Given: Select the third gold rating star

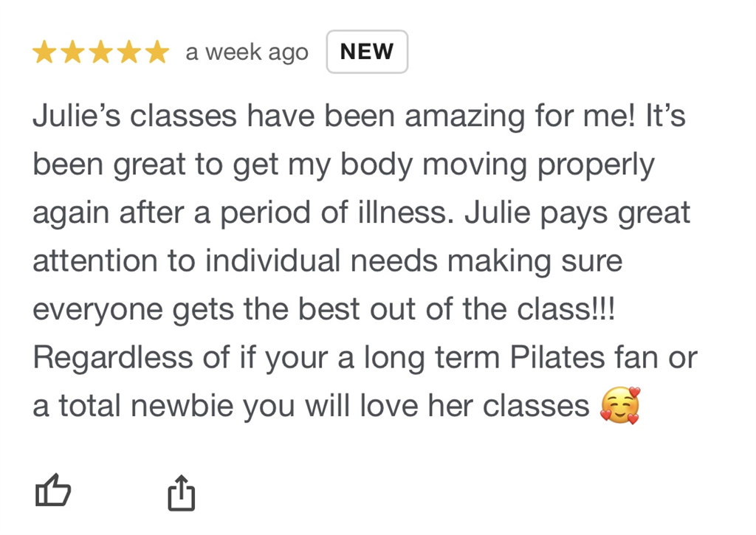Looking at the screenshot, I should [100, 52].
